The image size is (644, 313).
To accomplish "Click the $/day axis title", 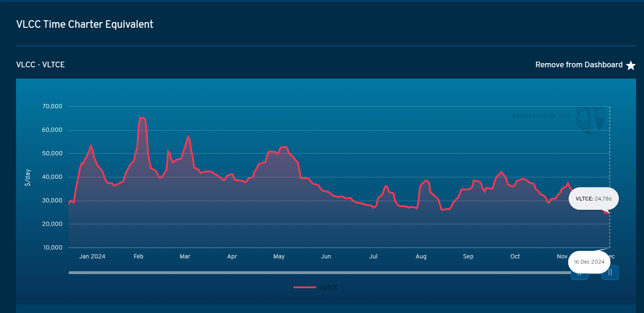I will click(28, 177).
